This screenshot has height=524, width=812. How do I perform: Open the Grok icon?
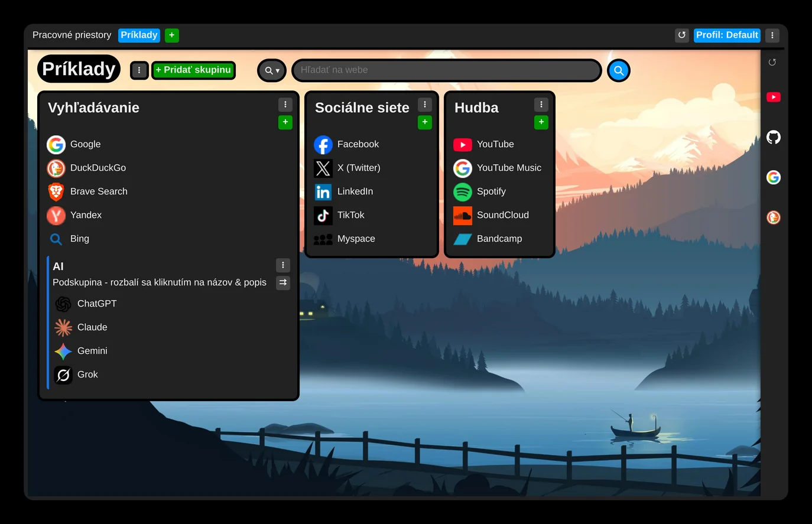[x=63, y=375]
